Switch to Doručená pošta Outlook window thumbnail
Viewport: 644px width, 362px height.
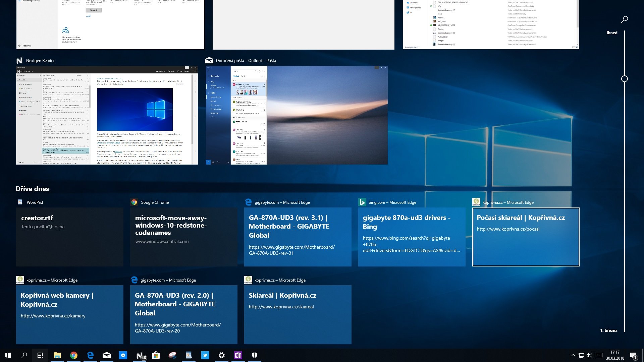(x=297, y=115)
